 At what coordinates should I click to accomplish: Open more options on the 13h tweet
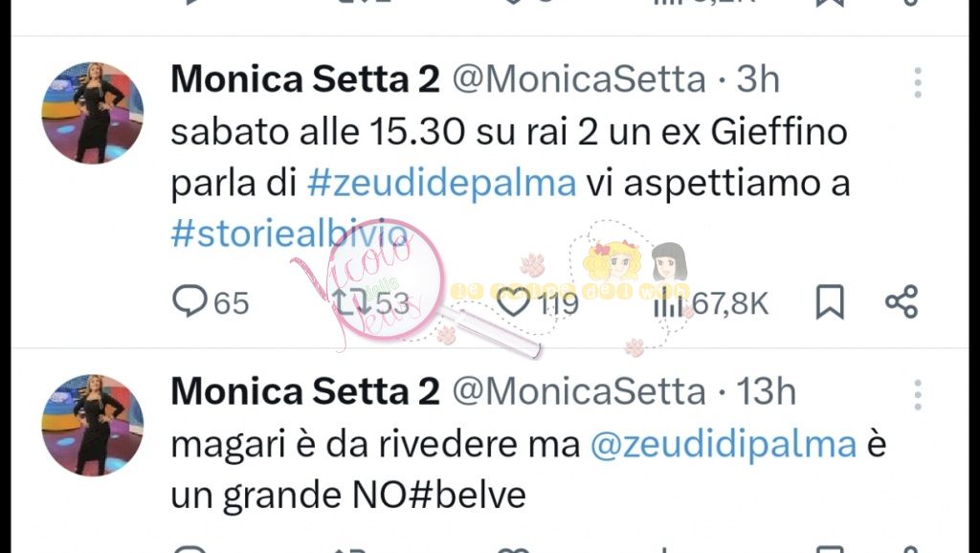[917, 394]
